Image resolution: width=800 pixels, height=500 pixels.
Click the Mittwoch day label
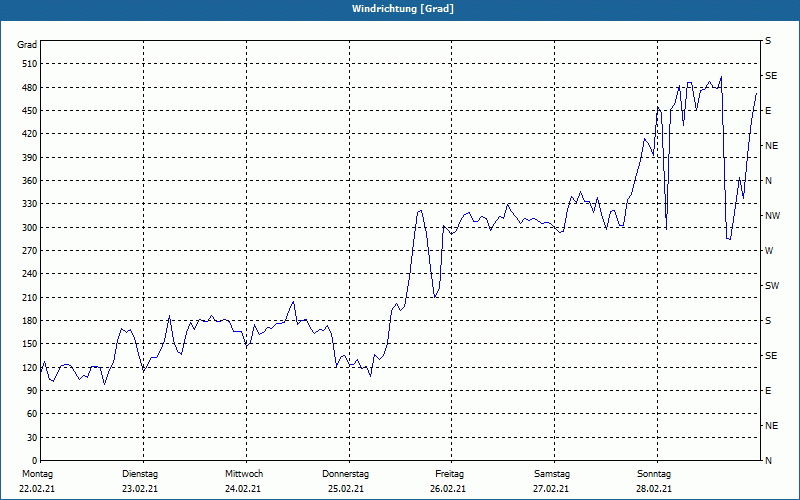[x=244, y=474]
